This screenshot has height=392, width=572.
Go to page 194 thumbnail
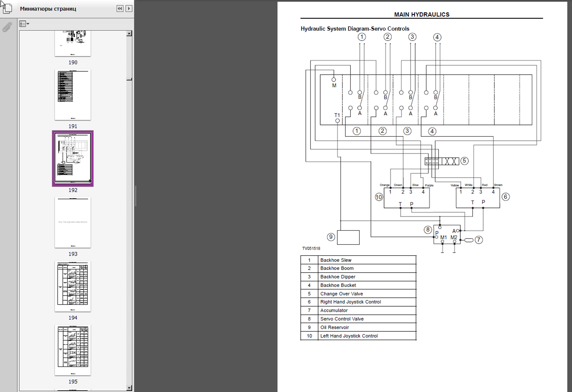(x=73, y=286)
